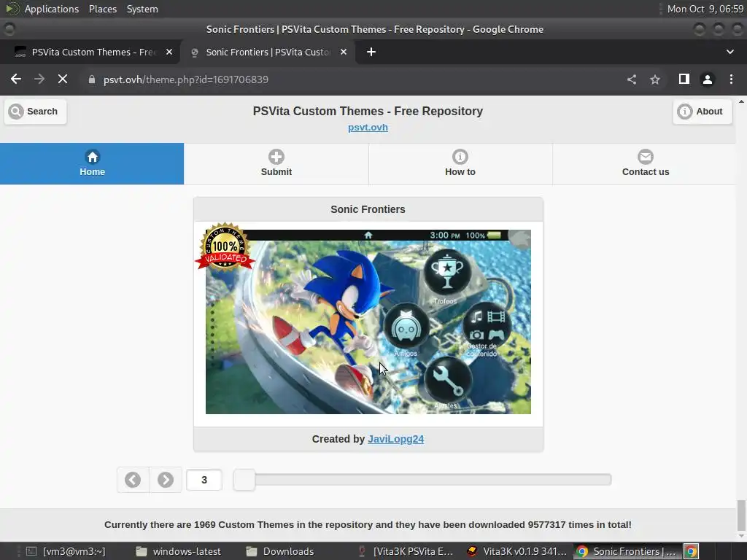Select the Home navigation tab
This screenshot has width=747, height=560.
(x=92, y=163)
